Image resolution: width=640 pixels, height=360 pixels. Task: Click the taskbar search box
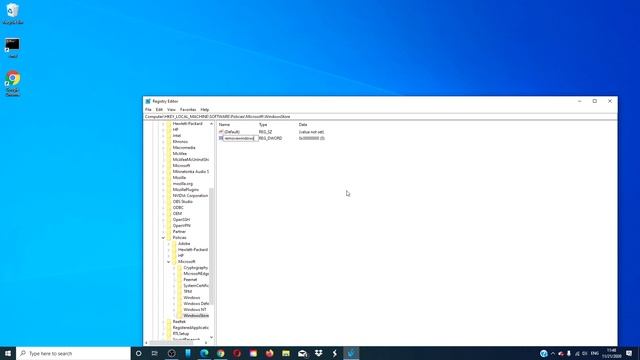73,353
